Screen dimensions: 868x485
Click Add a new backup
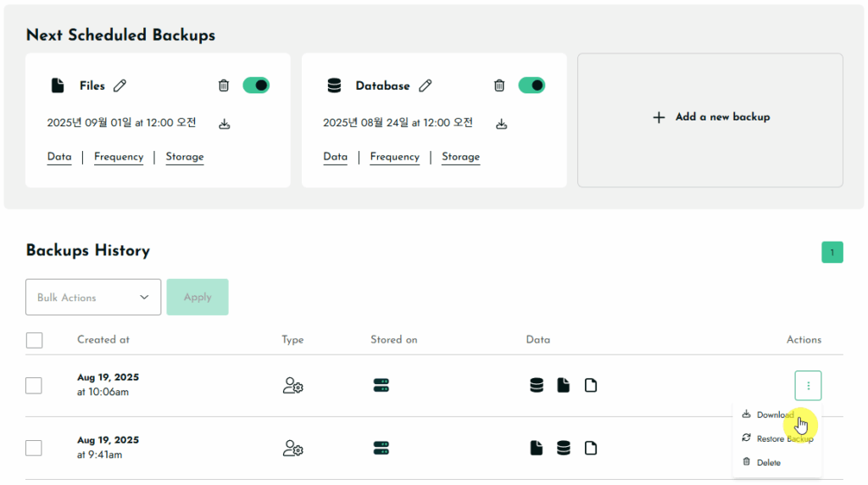click(x=710, y=117)
